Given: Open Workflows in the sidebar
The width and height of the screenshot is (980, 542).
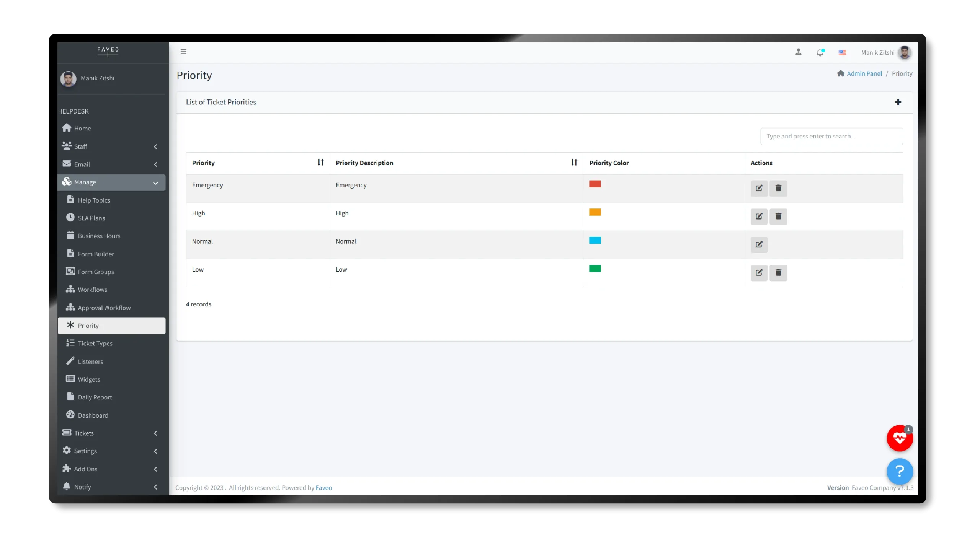Looking at the screenshot, I should [x=111, y=290].
